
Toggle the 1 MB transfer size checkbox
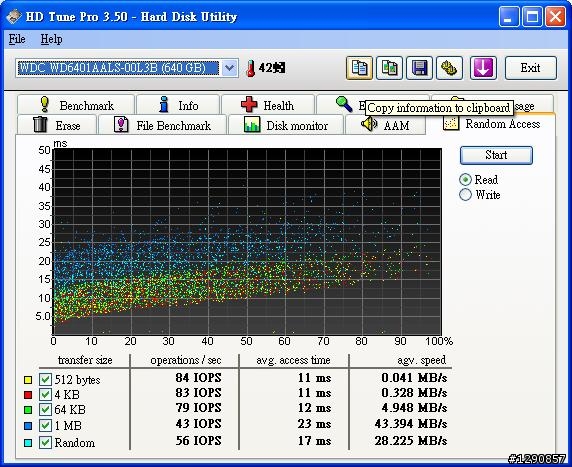pos(45,425)
